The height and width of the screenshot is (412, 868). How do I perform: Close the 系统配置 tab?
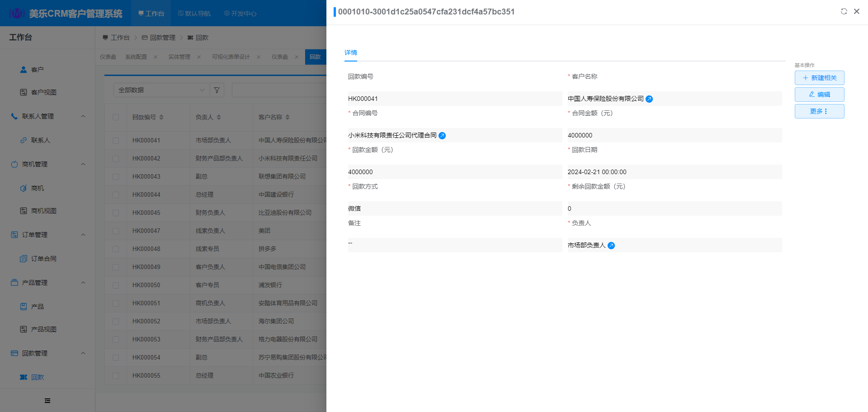156,57
